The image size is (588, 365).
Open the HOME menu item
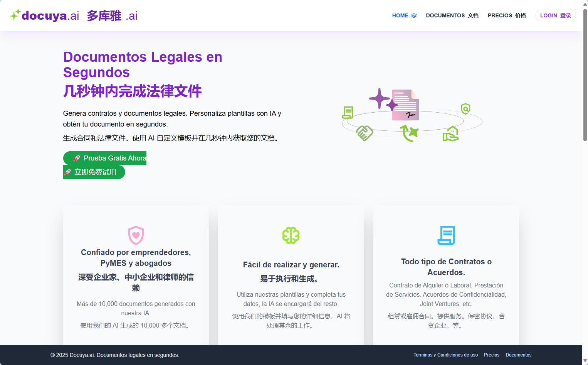tap(404, 15)
